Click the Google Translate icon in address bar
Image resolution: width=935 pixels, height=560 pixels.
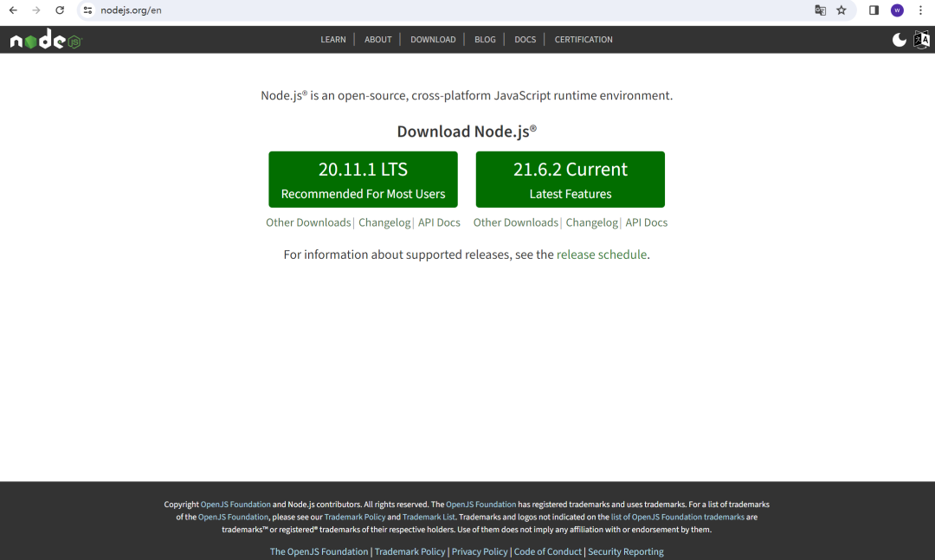click(821, 10)
